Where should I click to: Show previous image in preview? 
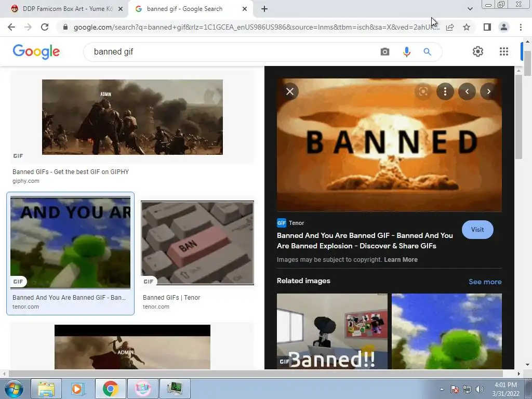[x=467, y=91]
